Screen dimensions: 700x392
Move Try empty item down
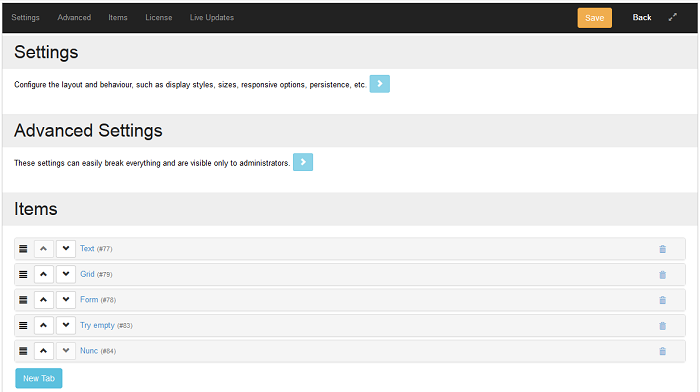pos(66,325)
